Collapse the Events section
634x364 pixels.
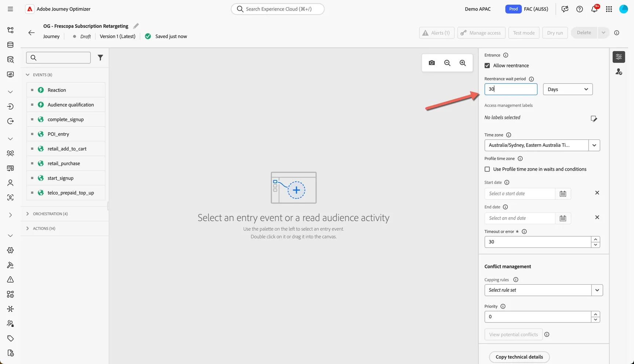(28, 75)
